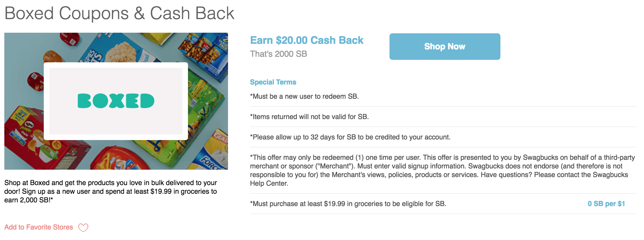Click the Add to Favorite Stores link
The width and height of the screenshot is (644, 240).
pos(39,227)
